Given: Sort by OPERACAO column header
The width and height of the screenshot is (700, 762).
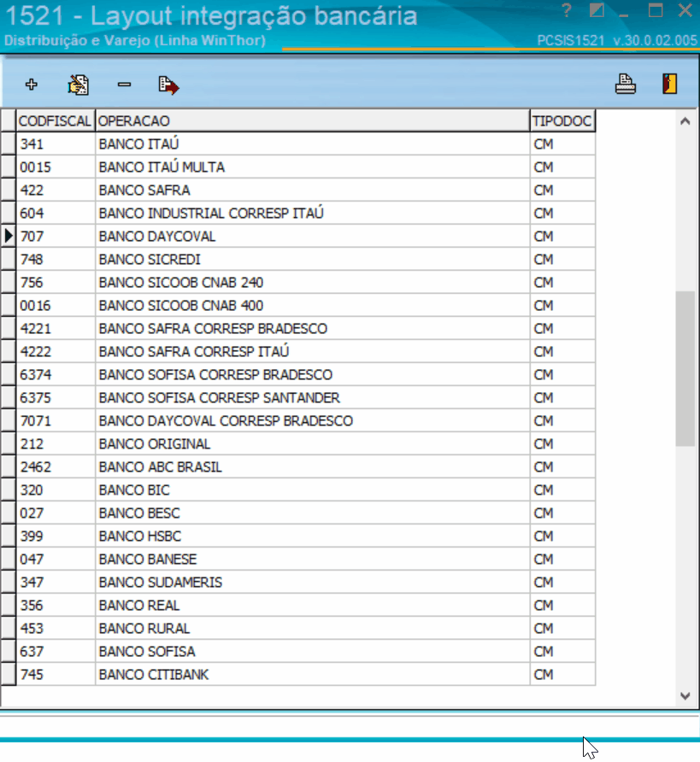Looking at the screenshot, I should tap(313, 120).
